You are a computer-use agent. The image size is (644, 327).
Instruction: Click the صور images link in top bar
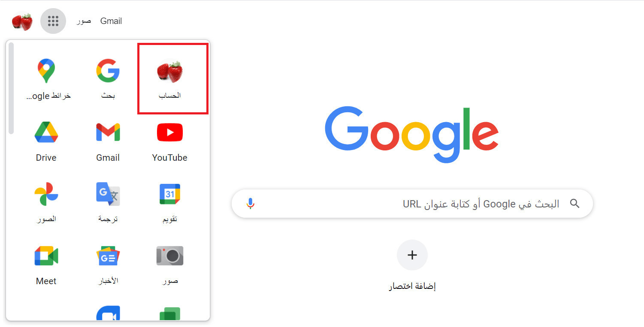[x=84, y=21]
